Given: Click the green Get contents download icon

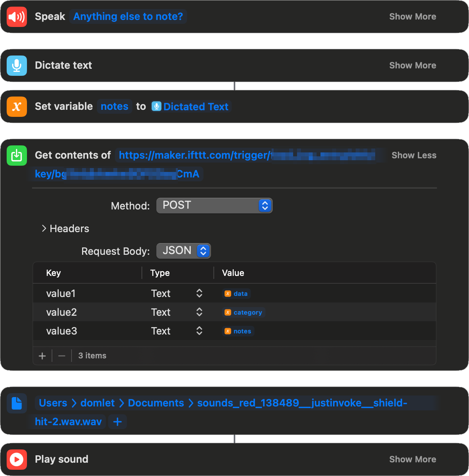Looking at the screenshot, I should click(17, 155).
